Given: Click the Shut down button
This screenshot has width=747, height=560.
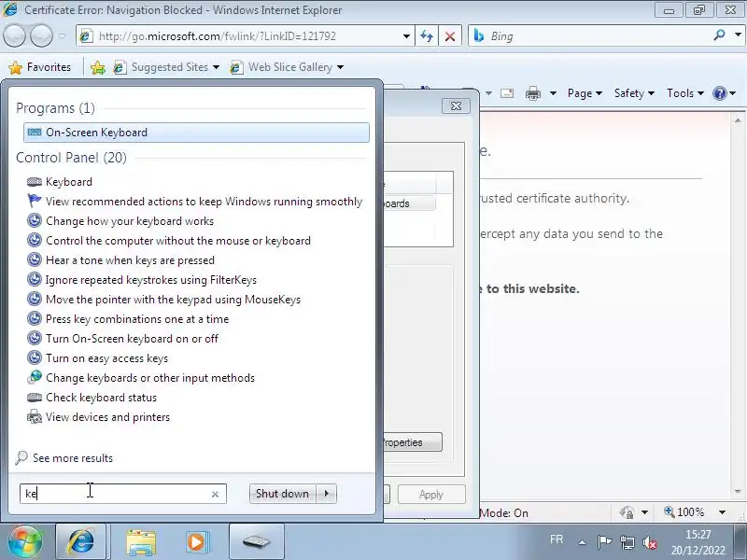Looking at the screenshot, I should [x=282, y=494].
